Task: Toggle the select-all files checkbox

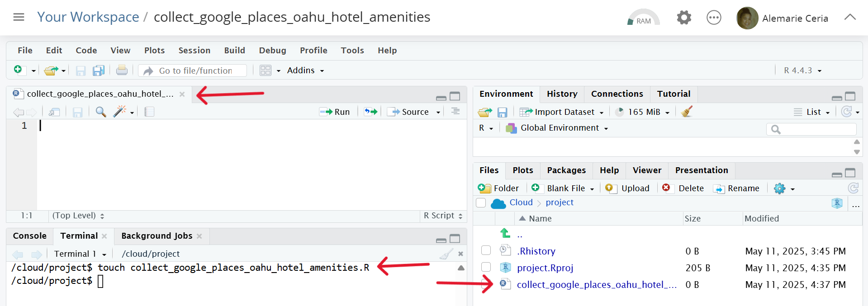Action: (481, 202)
